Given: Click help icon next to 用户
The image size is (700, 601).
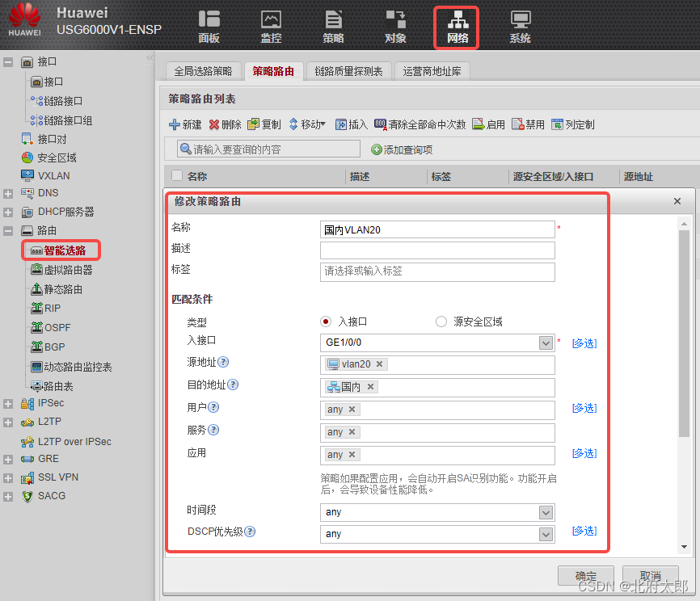Looking at the screenshot, I should 213,407.
